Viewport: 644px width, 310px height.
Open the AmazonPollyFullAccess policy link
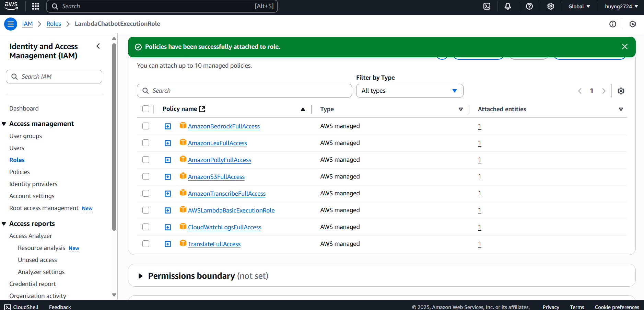point(220,160)
